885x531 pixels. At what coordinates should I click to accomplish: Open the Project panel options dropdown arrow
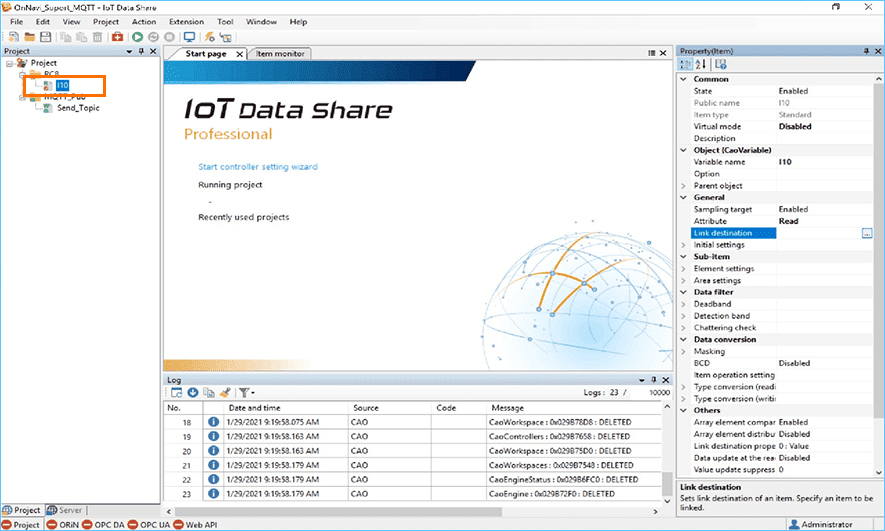129,51
